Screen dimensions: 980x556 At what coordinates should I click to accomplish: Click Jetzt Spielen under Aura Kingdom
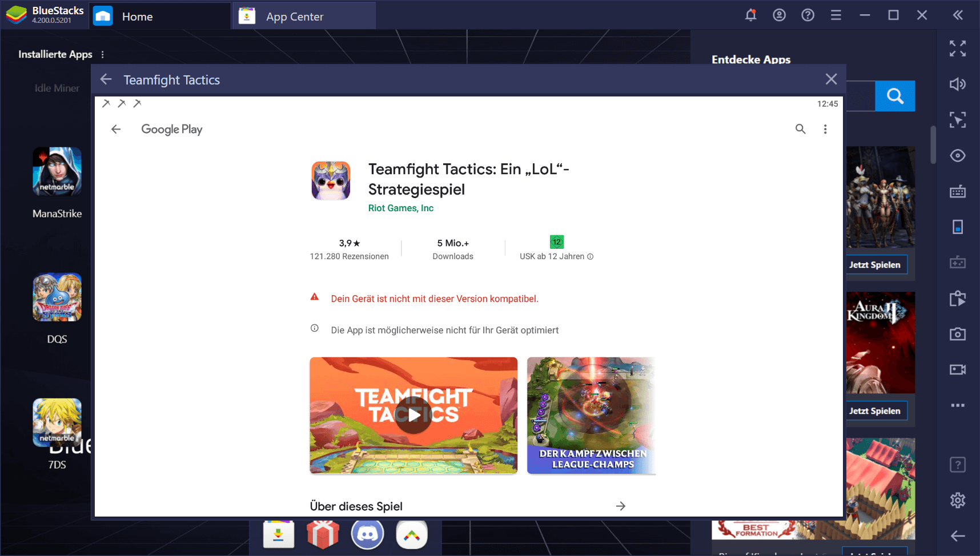pos(874,411)
